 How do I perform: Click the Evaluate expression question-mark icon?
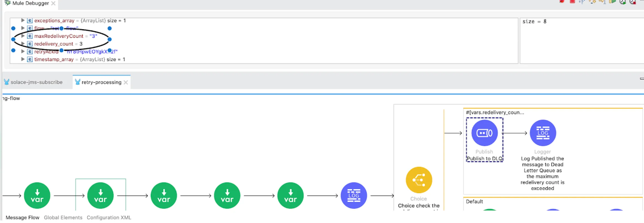point(582,2)
